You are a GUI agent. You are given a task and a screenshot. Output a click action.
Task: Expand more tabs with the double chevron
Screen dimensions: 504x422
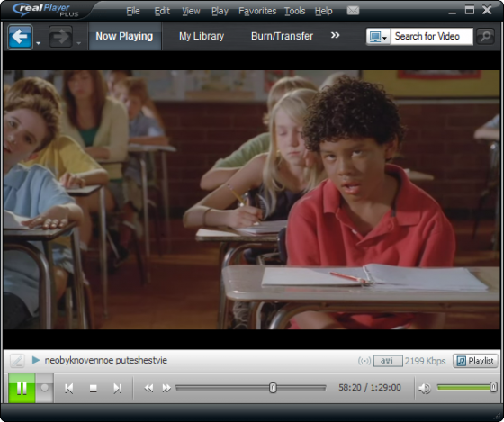[335, 35]
